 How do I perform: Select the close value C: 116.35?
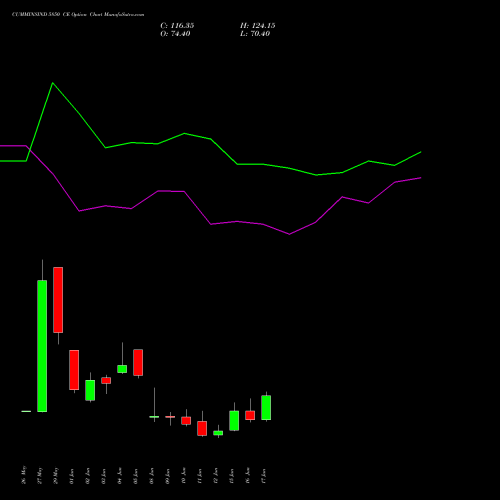pos(177,26)
